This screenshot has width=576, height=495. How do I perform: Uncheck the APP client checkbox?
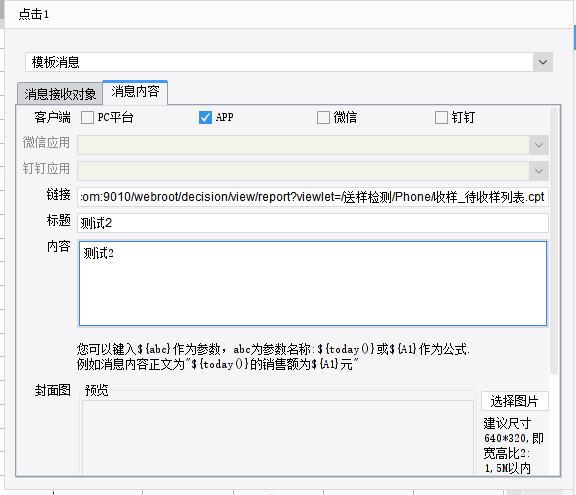tap(205, 118)
